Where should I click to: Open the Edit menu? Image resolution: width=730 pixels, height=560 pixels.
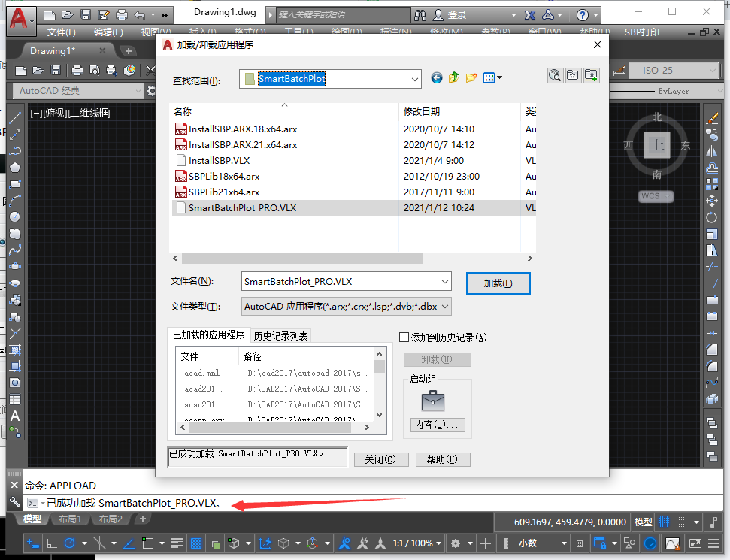(x=108, y=32)
